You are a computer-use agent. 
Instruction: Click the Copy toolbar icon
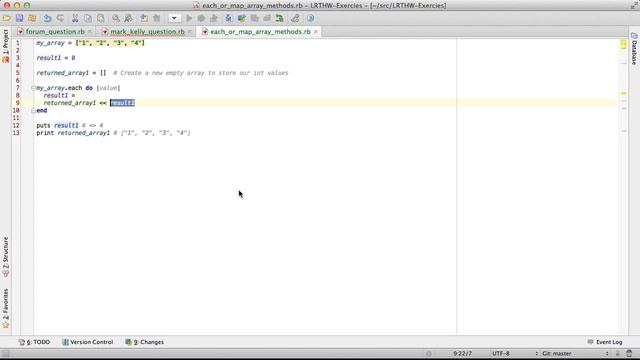pos(88,18)
